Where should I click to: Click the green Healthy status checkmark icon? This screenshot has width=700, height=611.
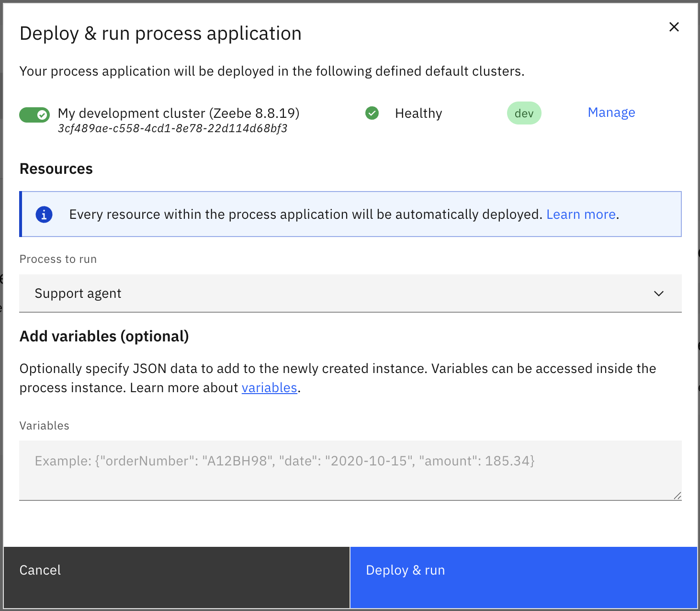(372, 113)
